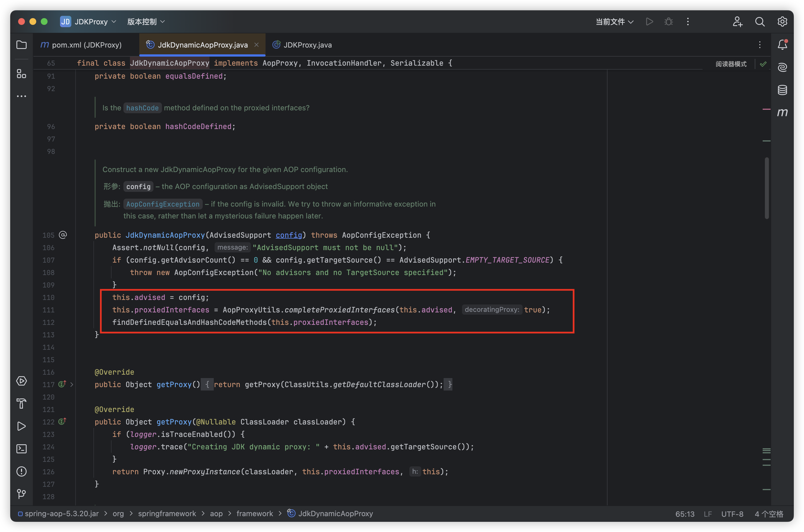Click the hashCode doc link
804x532 pixels.
(143, 108)
